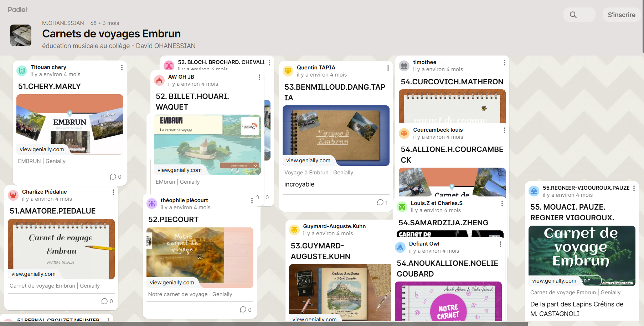The width and height of the screenshot is (644, 326).
Task: Open three-dot menu on Quentin TAPIA post
Action: click(x=388, y=68)
